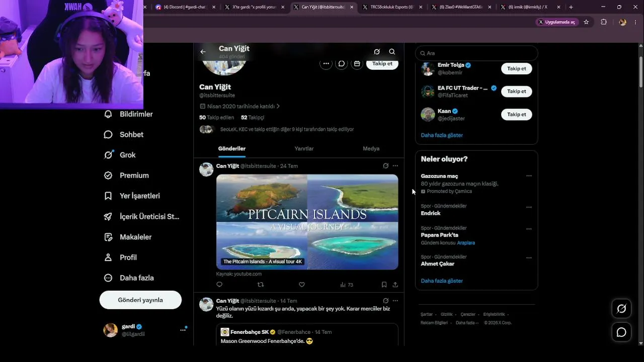Reply to the Pitcairn Islands post
The image size is (644, 362).
[x=219, y=285]
